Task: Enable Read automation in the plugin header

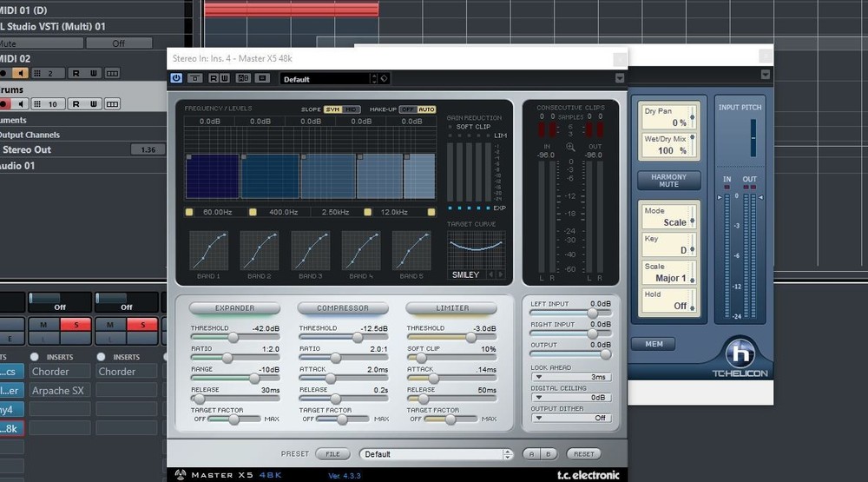Action: (x=213, y=78)
